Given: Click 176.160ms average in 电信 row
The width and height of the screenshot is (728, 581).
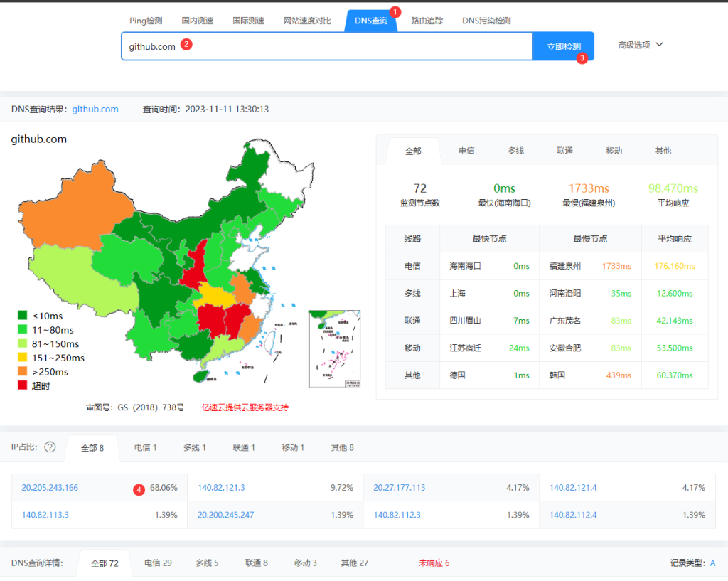Looking at the screenshot, I should click(x=675, y=266).
